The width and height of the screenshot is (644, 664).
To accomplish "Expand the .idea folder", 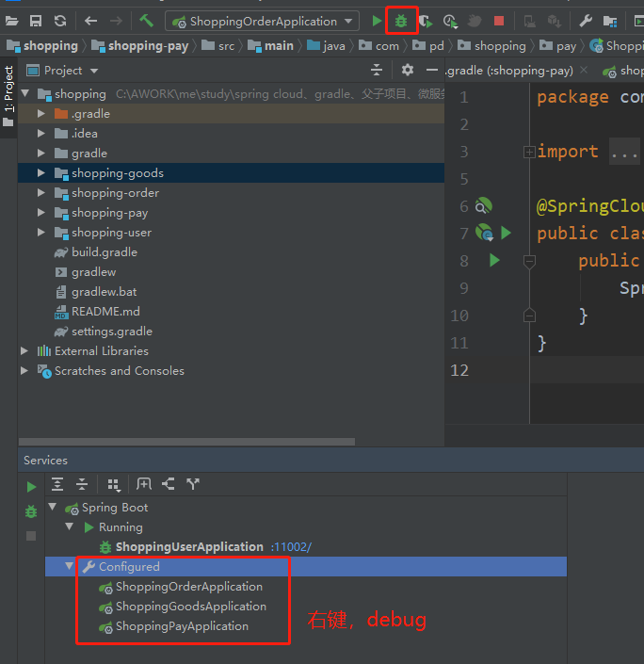I will 41,134.
